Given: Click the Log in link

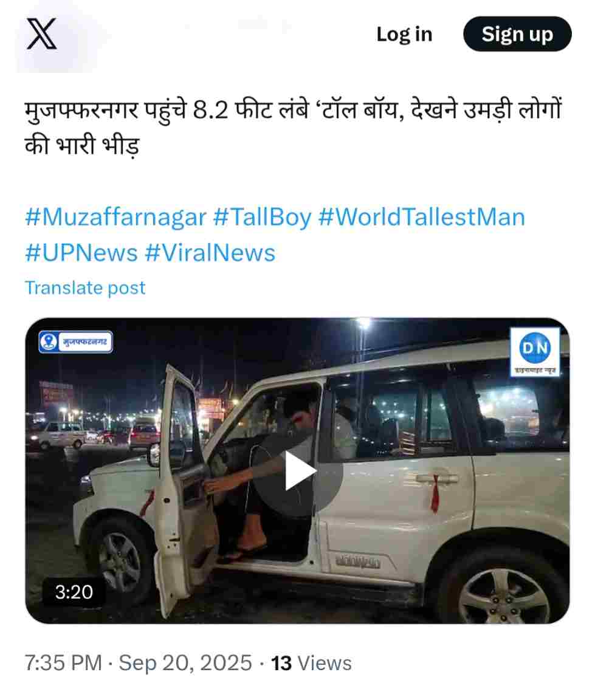Looking at the screenshot, I should [x=404, y=35].
